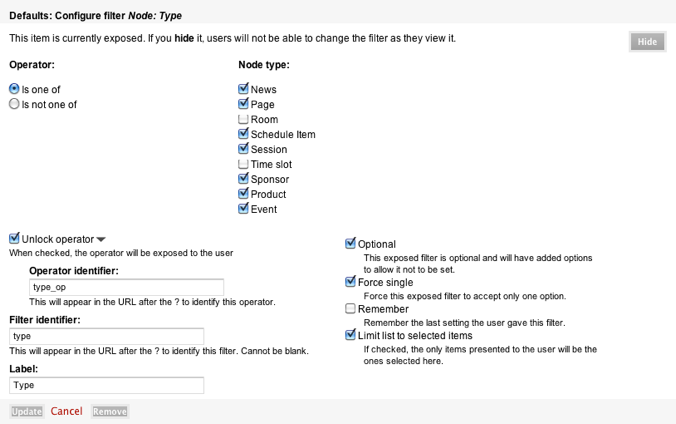The image size is (676, 424).
Task: Enable the Remember checkbox
Action: point(350,309)
